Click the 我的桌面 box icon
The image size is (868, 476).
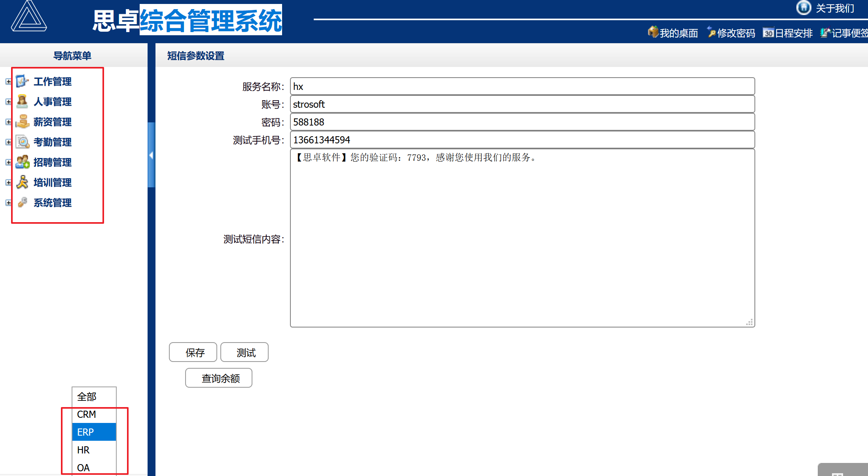pyautogui.click(x=653, y=32)
